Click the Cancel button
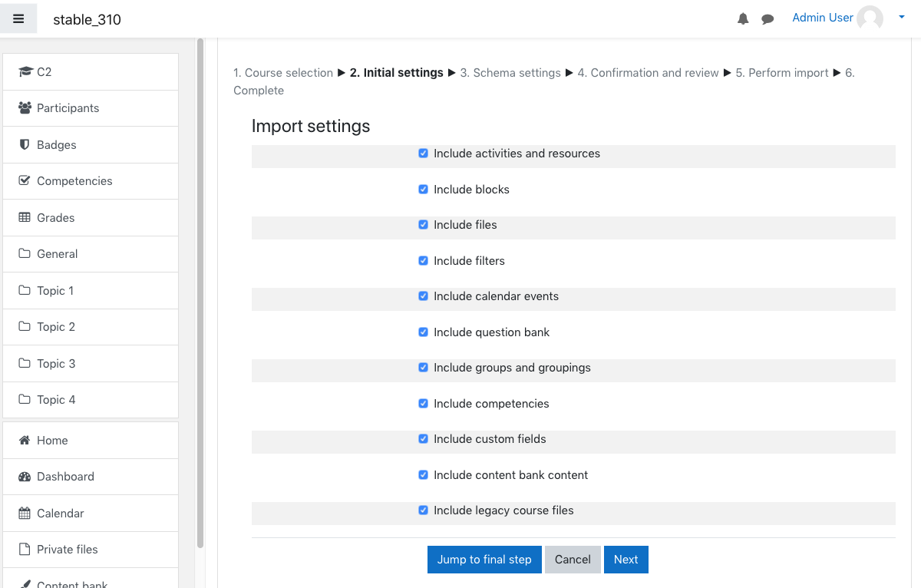 (573, 560)
